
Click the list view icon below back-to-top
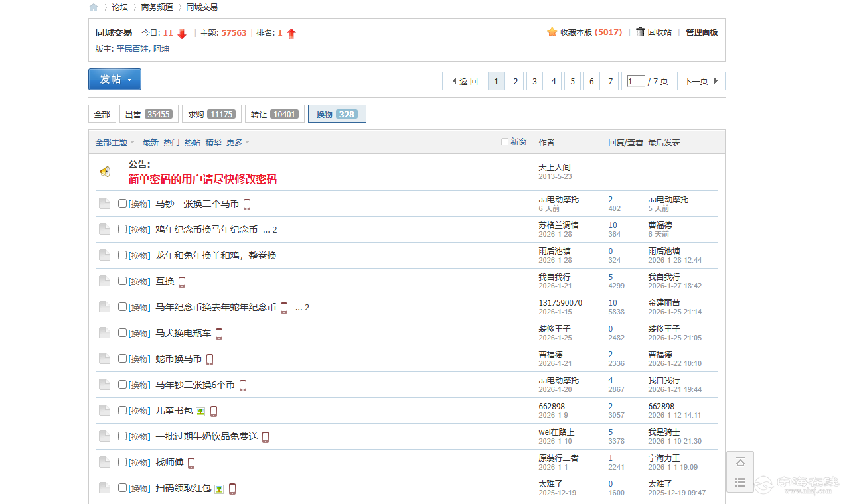pyautogui.click(x=739, y=483)
